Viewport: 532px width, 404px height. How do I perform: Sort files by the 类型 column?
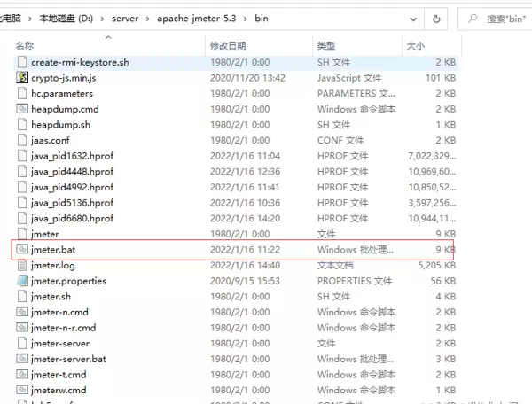[x=326, y=45]
